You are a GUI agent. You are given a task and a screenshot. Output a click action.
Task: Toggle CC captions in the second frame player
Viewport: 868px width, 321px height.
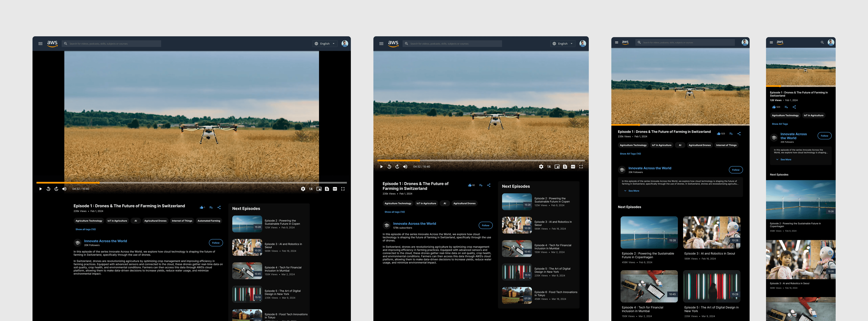pyautogui.click(x=573, y=167)
